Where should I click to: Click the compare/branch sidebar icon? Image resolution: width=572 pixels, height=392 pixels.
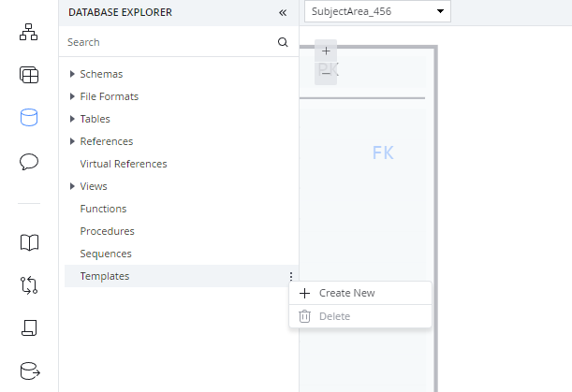coord(29,285)
